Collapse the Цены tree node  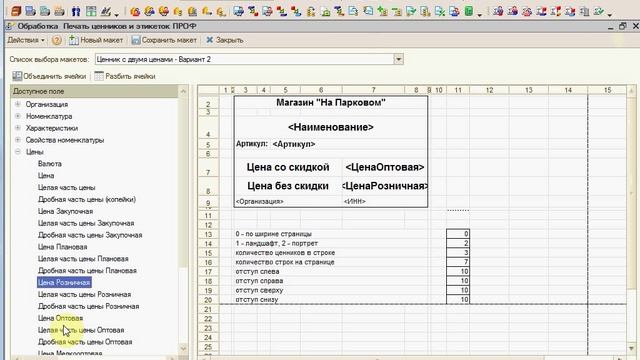(x=18, y=151)
